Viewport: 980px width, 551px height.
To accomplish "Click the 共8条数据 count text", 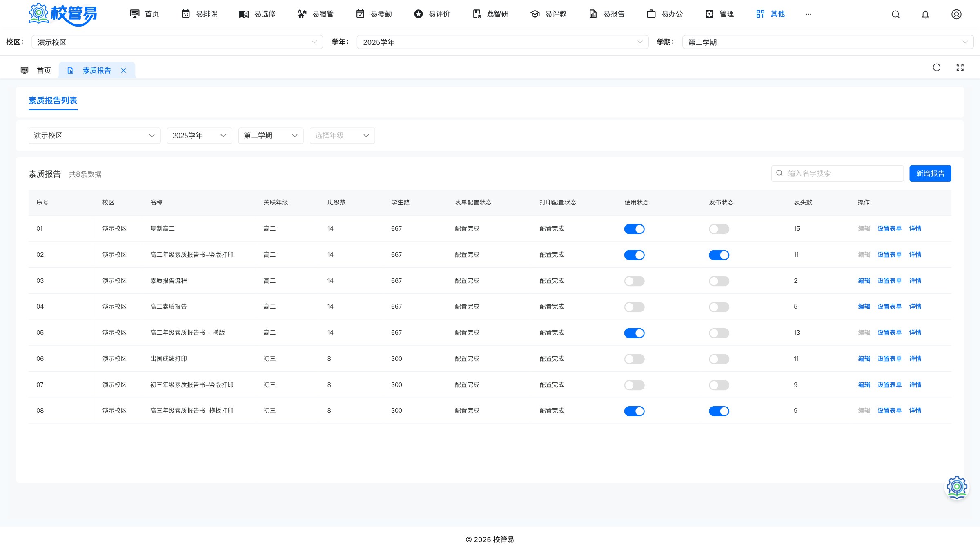I will (x=85, y=174).
